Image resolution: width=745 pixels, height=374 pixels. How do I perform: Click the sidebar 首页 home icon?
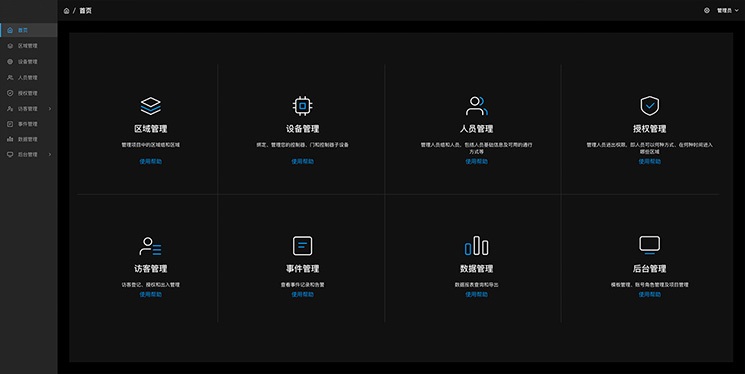coord(10,30)
